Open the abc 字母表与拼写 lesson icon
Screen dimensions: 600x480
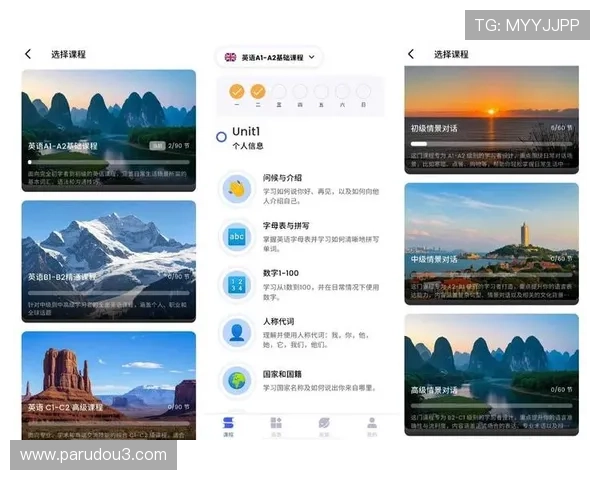click(x=237, y=237)
